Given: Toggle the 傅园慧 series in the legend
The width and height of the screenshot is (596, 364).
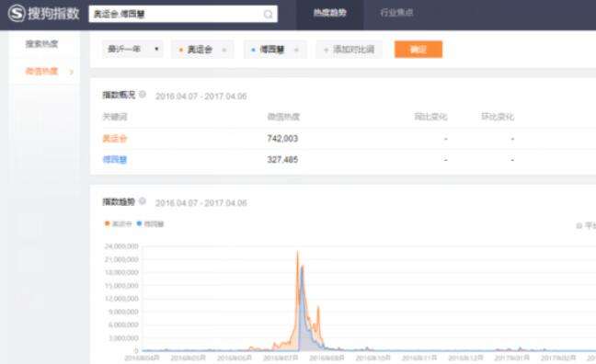Looking at the screenshot, I should tap(150, 223).
